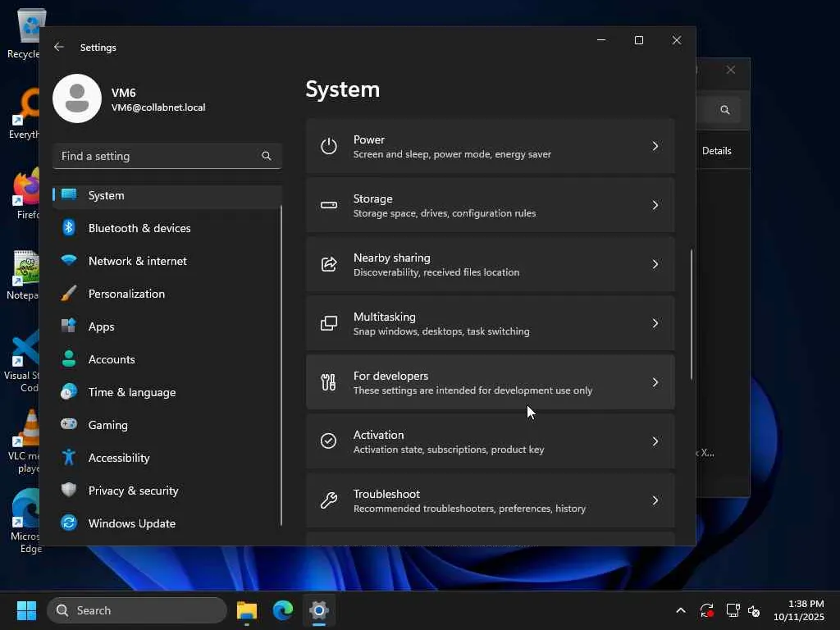
Task: Click the Power icon in System list
Action: (x=329, y=146)
